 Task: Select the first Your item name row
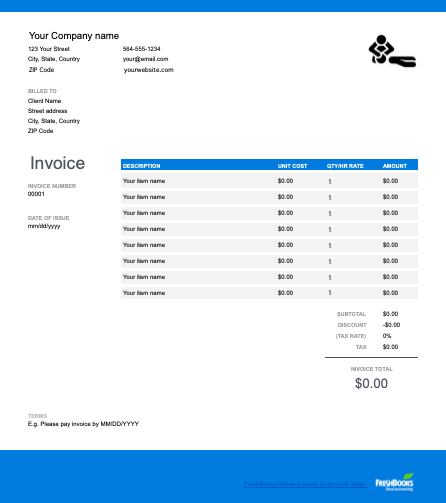tap(269, 181)
